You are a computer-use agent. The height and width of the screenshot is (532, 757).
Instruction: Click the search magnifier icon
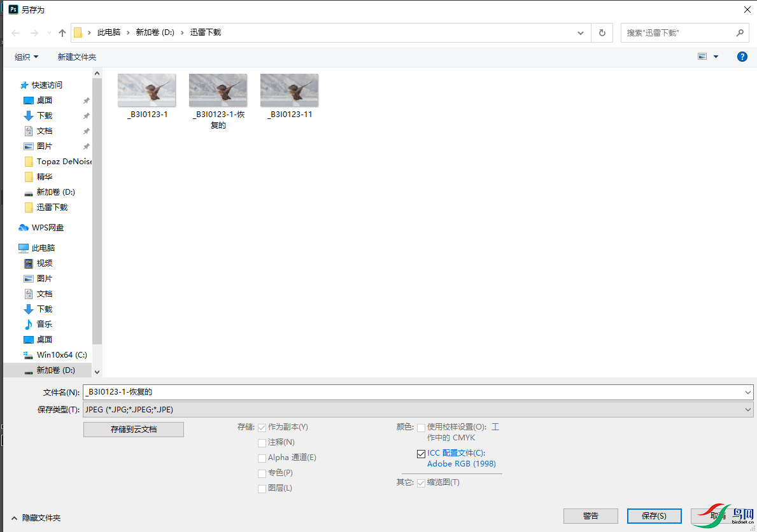pos(740,33)
